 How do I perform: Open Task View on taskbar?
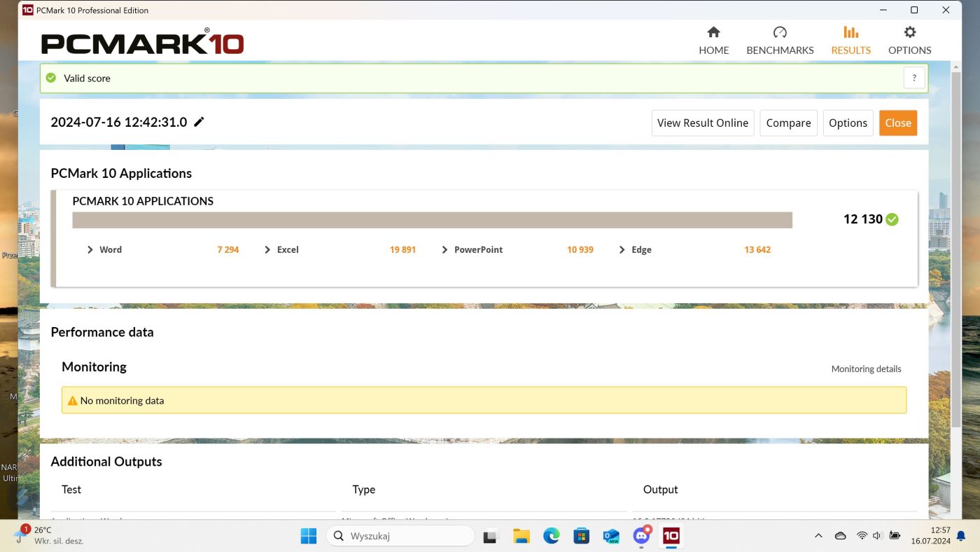pos(491,536)
